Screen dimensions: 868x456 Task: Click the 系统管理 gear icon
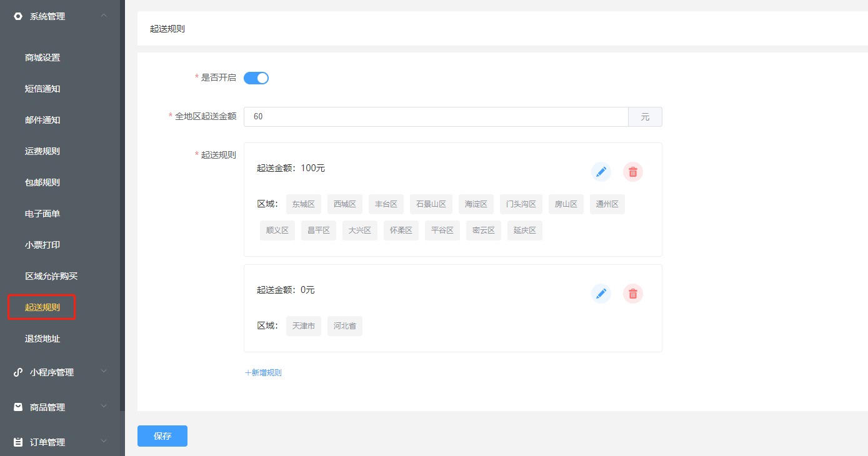18,17
